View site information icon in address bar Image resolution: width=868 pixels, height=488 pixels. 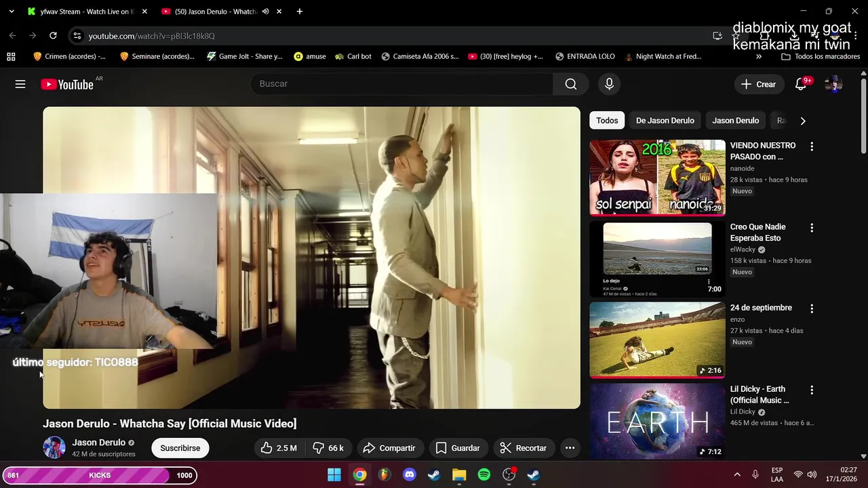click(x=77, y=36)
